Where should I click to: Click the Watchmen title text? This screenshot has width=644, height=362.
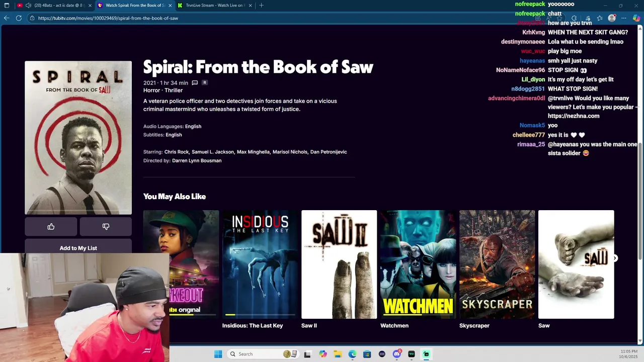[x=394, y=326]
